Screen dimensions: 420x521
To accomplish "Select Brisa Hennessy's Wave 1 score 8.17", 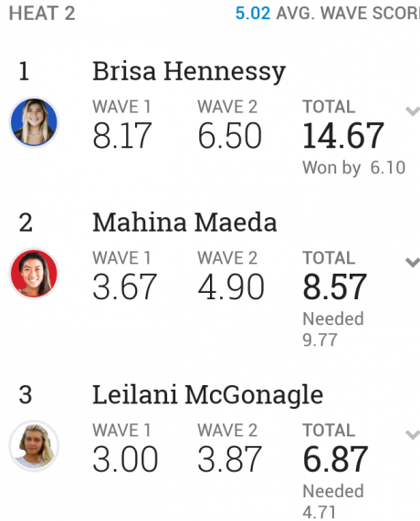I will 122,136.
